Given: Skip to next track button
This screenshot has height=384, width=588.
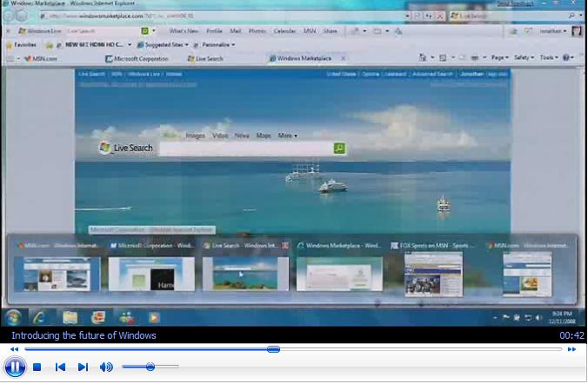Looking at the screenshot, I should (83, 367).
